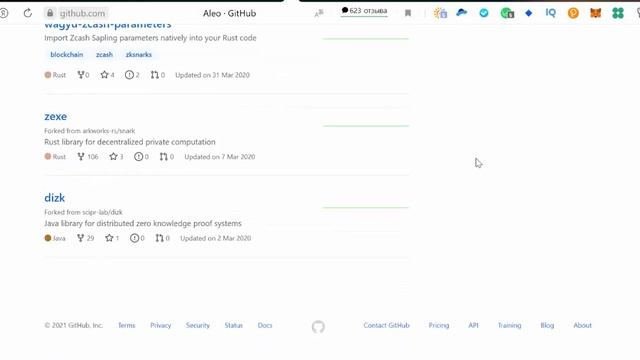
Task: Open the Pricing footer link
Action: tap(439, 326)
